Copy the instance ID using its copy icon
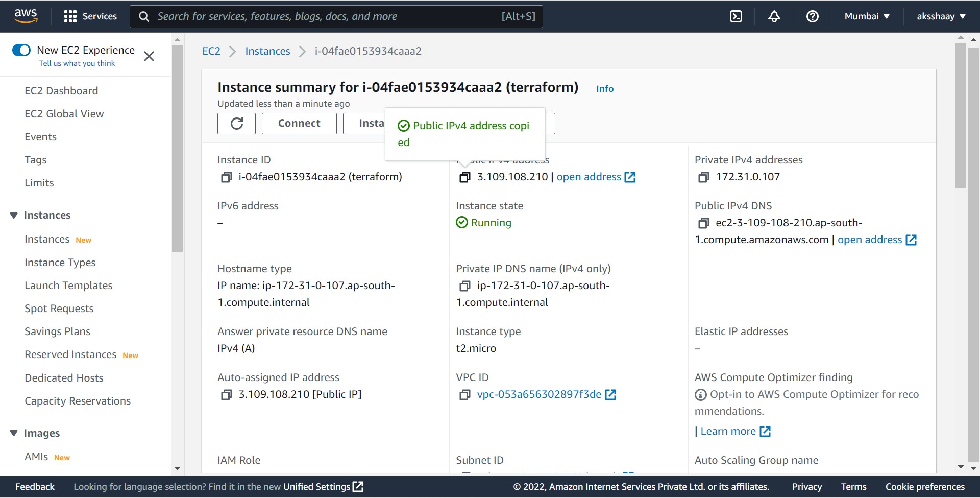This screenshot has height=498, width=980. (x=226, y=177)
